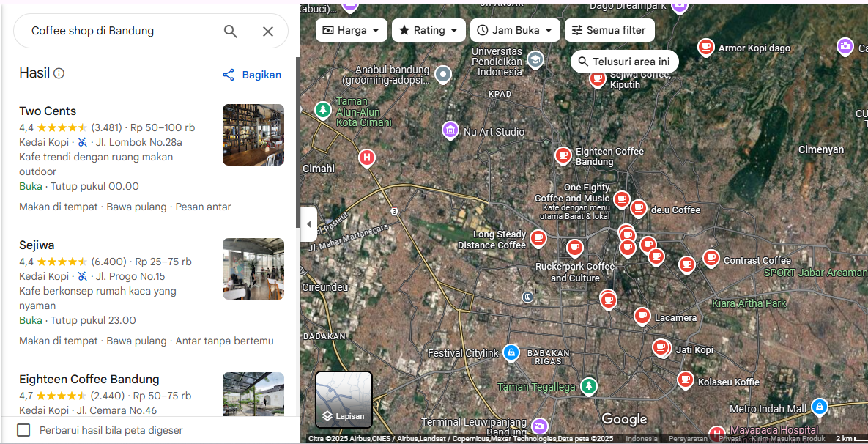
Task: Click the SPORT Jabar Arcamanik label
Action: point(815,273)
